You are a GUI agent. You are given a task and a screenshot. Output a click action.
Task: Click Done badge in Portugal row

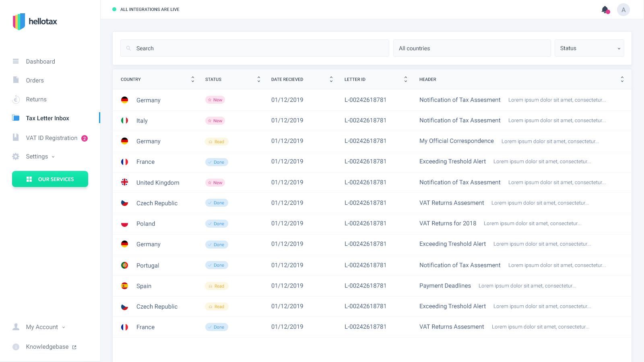[217, 265]
